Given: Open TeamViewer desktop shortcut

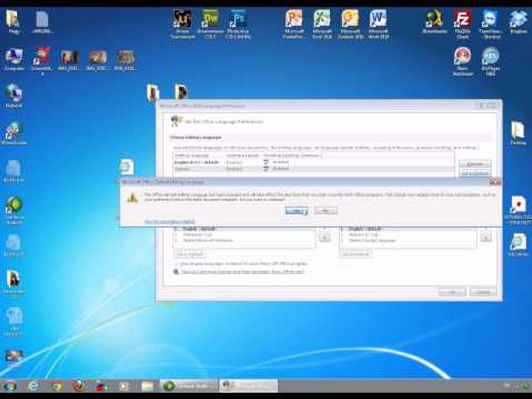Looking at the screenshot, I should (490, 24).
